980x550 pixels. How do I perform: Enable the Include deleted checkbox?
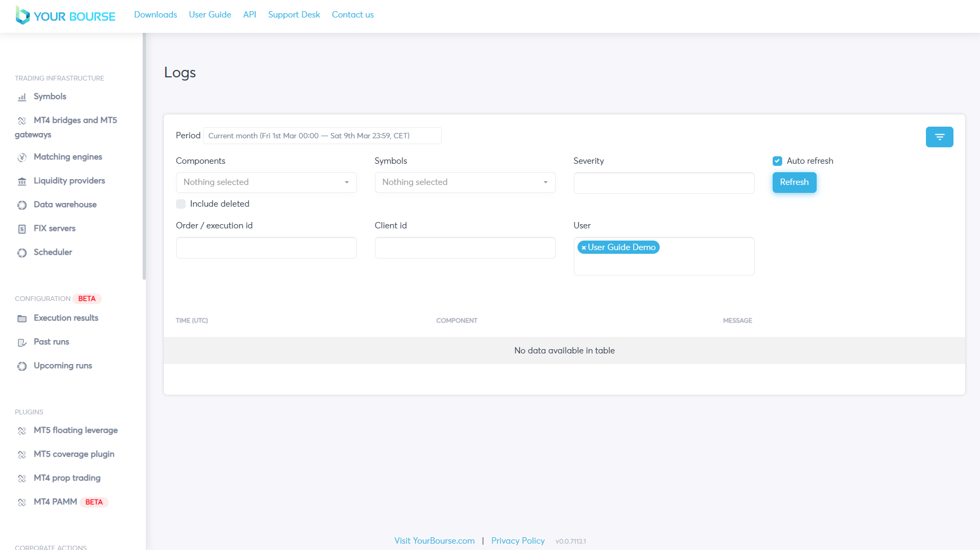coord(181,204)
